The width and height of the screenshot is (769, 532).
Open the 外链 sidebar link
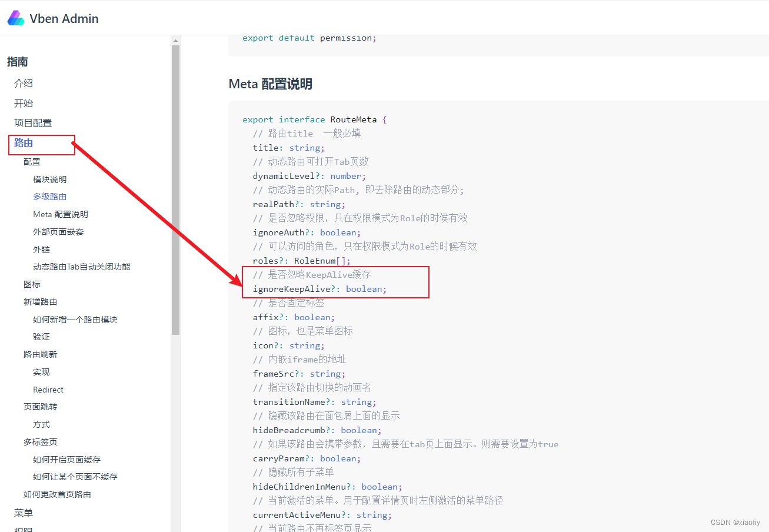tap(41, 250)
